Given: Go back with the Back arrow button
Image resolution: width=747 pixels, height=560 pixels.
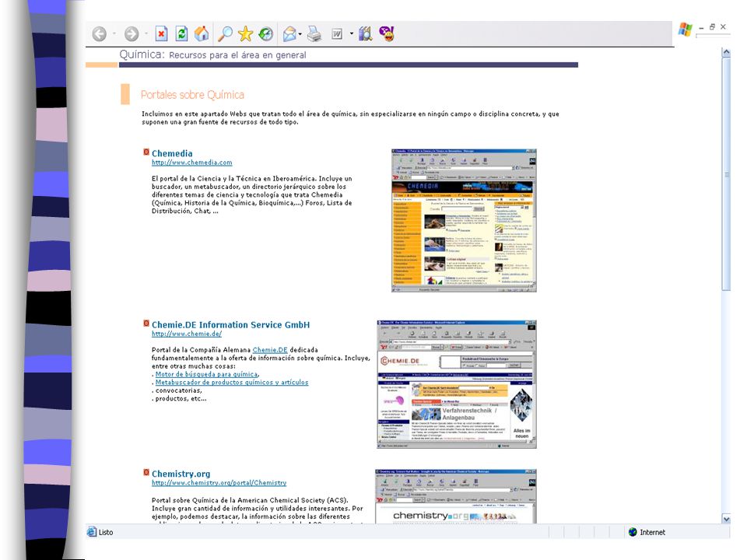Looking at the screenshot, I should point(100,33).
